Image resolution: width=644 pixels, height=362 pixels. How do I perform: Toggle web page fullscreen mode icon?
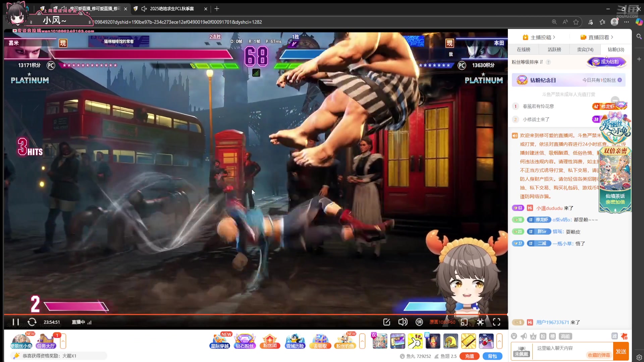(x=480, y=322)
